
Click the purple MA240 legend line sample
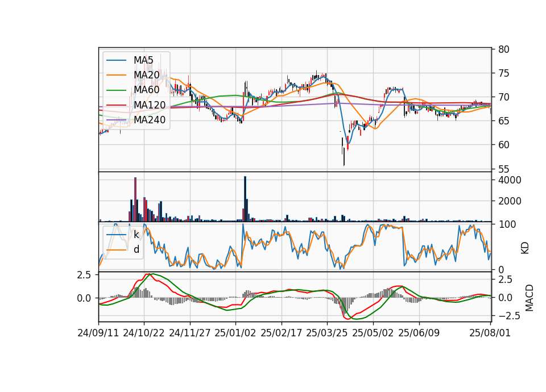coord(116,120)
